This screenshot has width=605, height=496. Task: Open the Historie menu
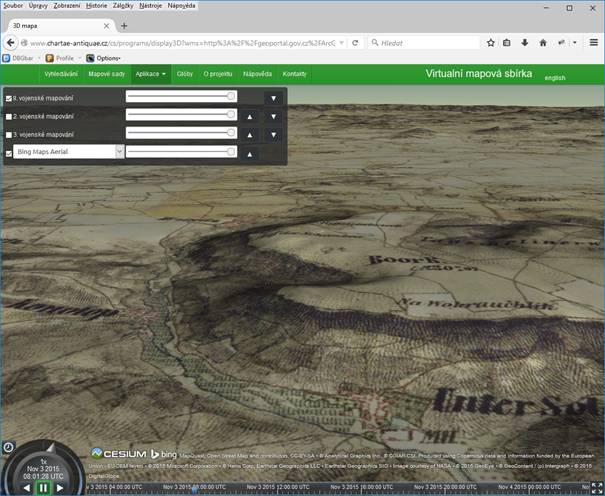pos(96,6)
